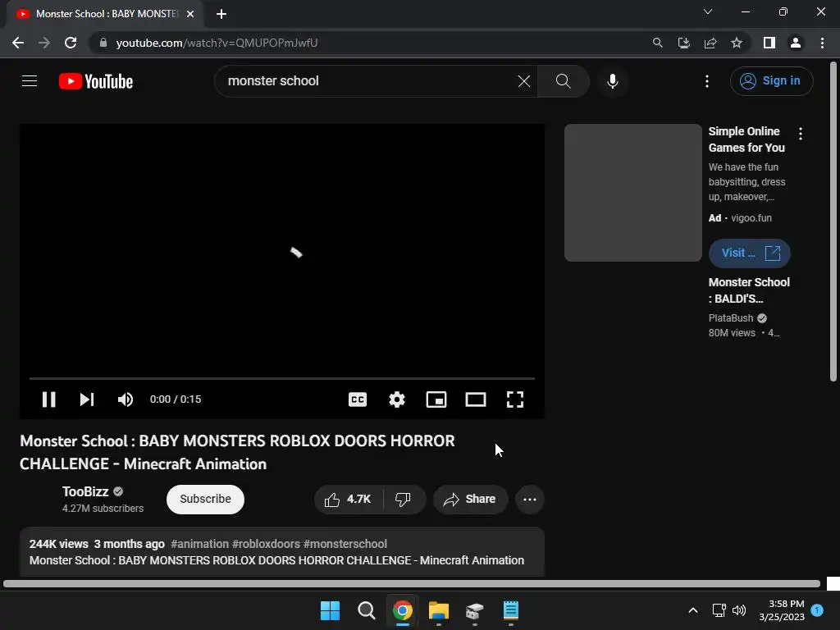Expand the tab search chevron
The width and height of the screenshot is (840, 630).
pos(708,11)
